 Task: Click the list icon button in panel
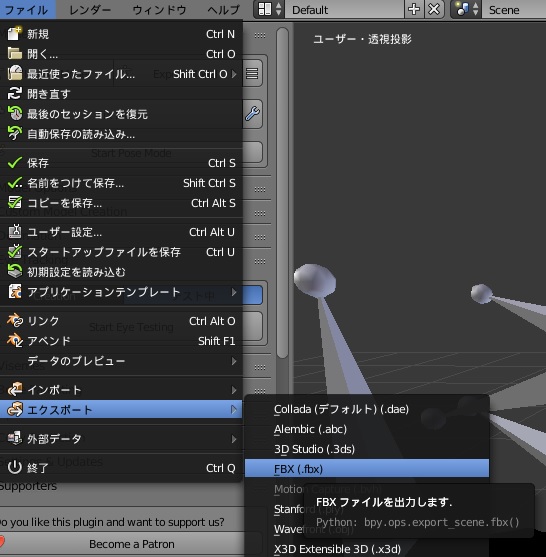(253, 74)
